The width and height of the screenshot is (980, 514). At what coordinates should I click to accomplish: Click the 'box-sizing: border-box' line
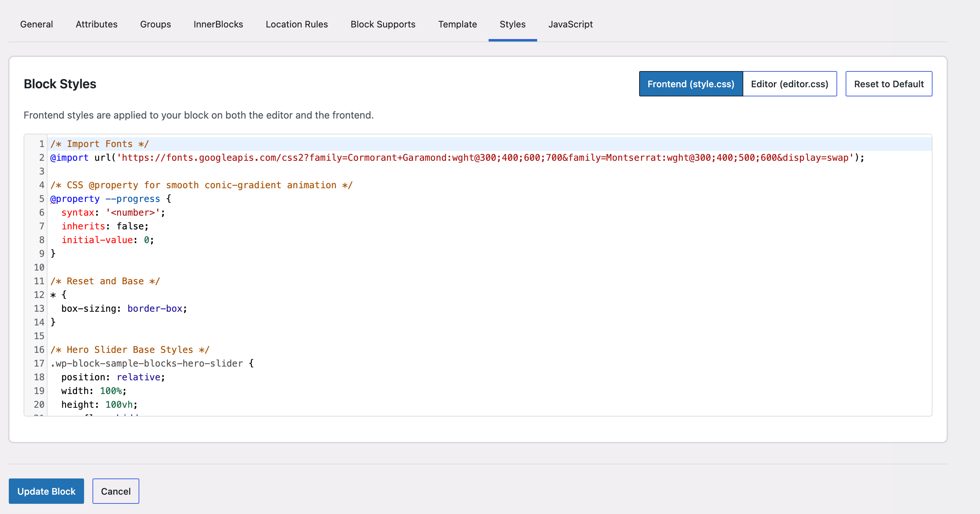[125, 309]
